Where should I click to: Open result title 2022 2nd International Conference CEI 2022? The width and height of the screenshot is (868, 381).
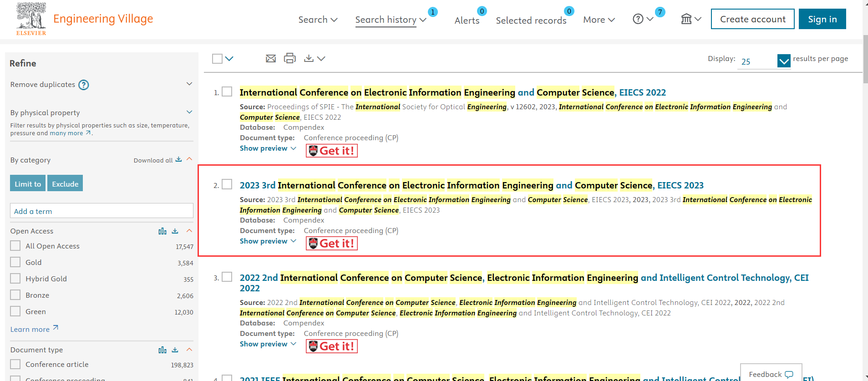coord(524,283)
